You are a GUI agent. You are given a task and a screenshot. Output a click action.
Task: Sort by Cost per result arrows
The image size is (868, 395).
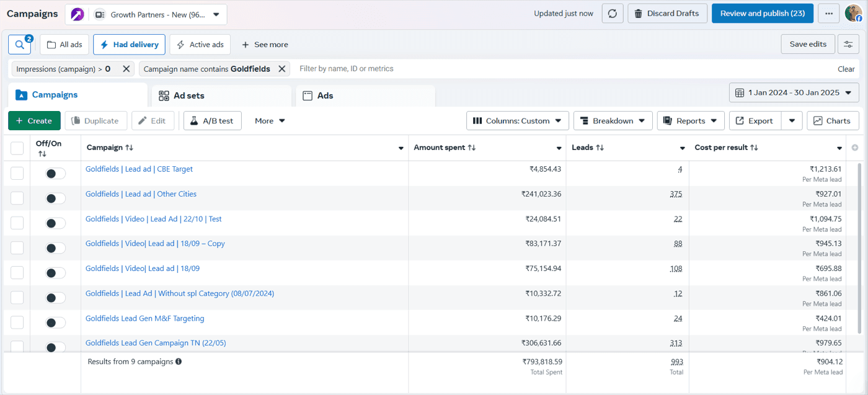pos(755,148)
